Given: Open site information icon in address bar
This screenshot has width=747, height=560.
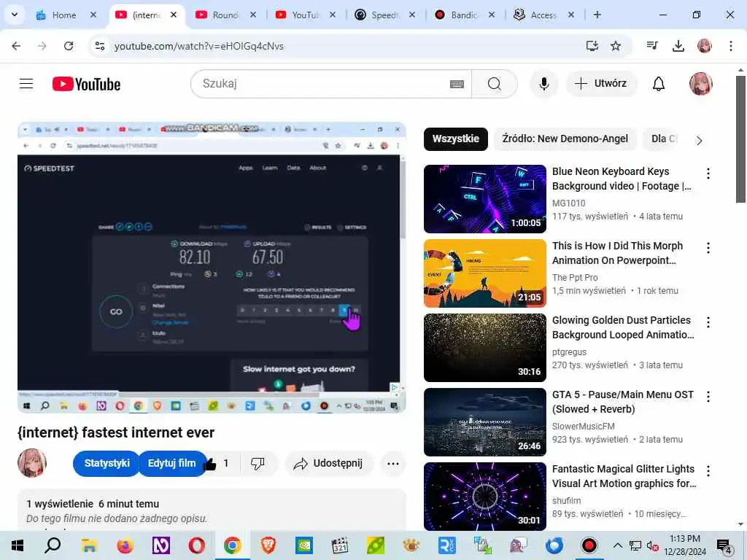Looking at the screenshot, I should [x=100, y=46].
